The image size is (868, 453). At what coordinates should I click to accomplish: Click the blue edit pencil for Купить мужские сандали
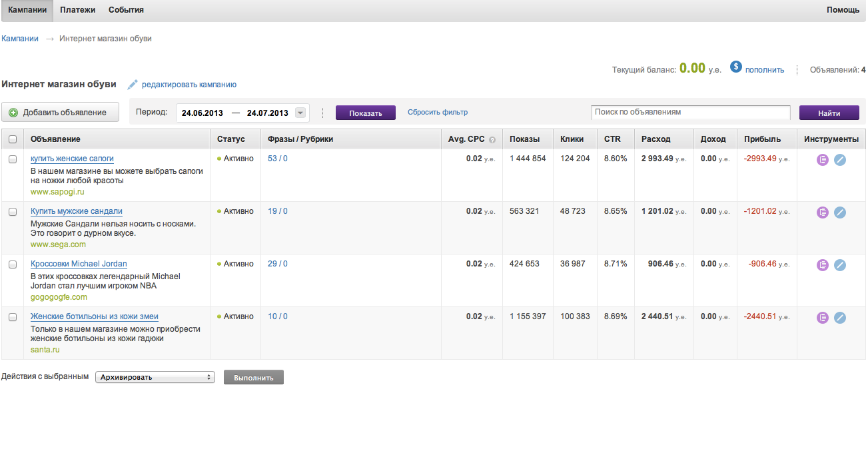tap(840, 213)
